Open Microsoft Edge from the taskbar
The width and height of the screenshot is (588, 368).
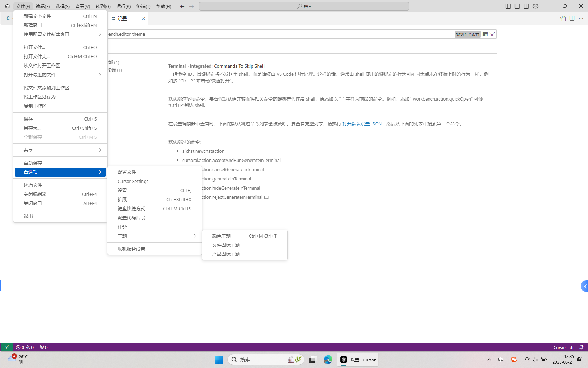(x=328, y=360)
